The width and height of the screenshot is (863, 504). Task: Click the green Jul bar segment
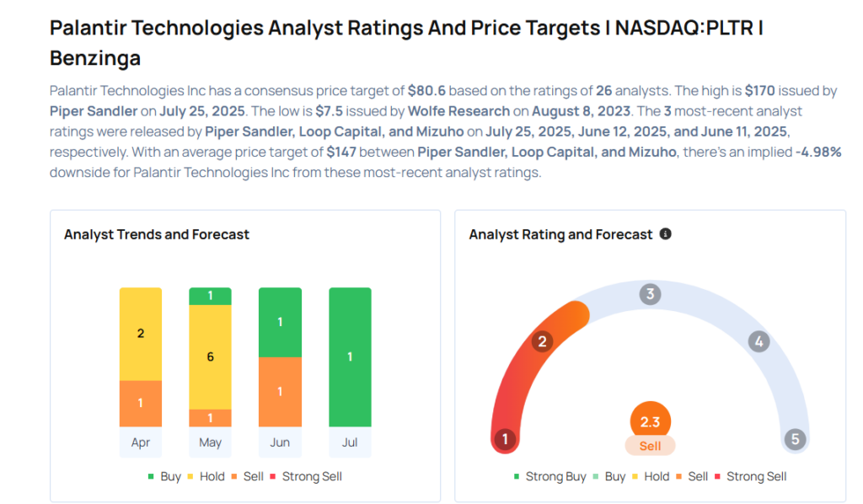point(350,357)
